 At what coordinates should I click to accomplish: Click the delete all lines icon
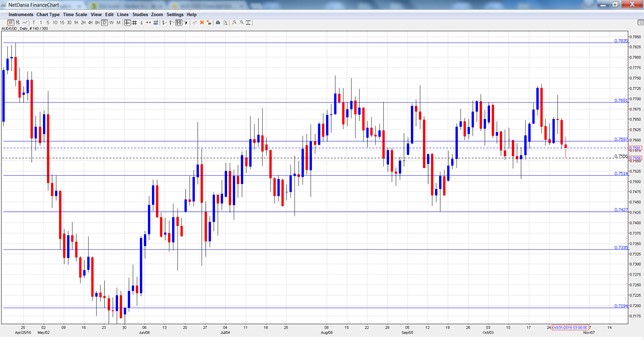[x=209, y=22]
